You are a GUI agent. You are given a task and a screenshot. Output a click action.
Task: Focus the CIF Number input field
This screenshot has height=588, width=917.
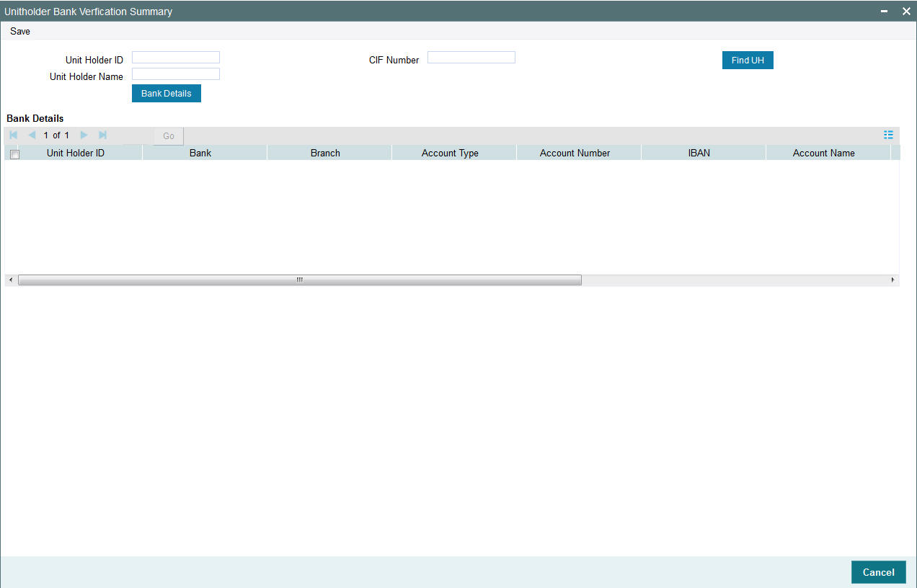(x=471, y=58)
